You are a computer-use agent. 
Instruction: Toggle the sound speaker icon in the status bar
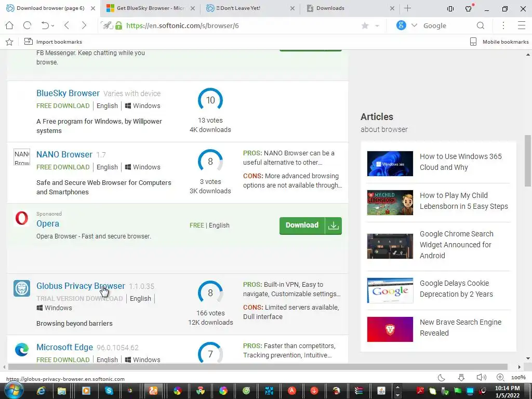point(481,377)
